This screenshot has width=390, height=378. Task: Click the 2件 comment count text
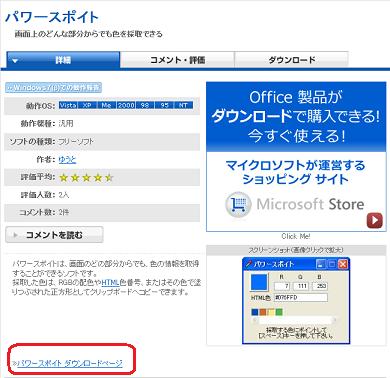click(x=64, y=213)
